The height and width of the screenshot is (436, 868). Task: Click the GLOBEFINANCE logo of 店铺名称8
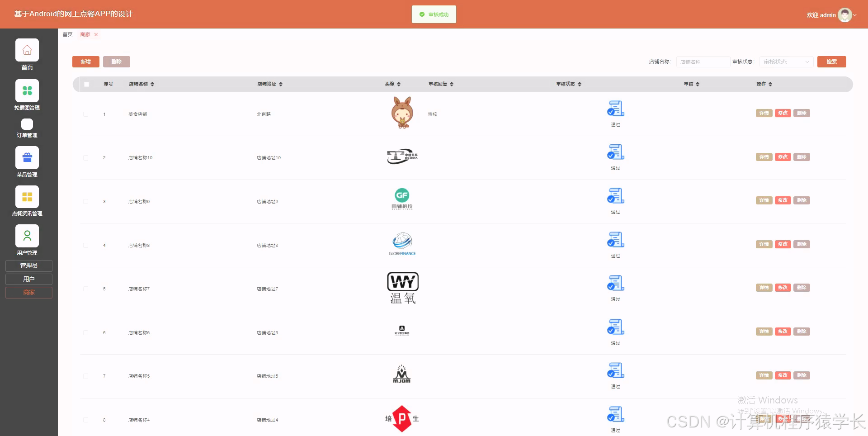click(x=402, y=244)
